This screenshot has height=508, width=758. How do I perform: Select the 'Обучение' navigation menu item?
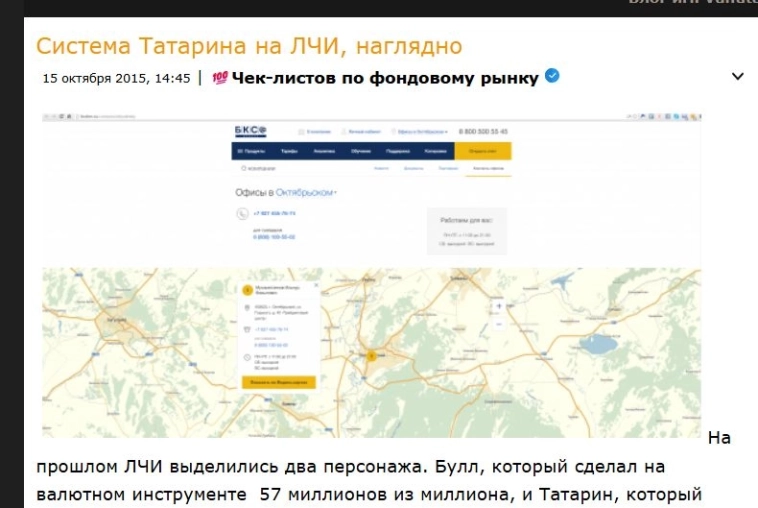click(361, 151)
